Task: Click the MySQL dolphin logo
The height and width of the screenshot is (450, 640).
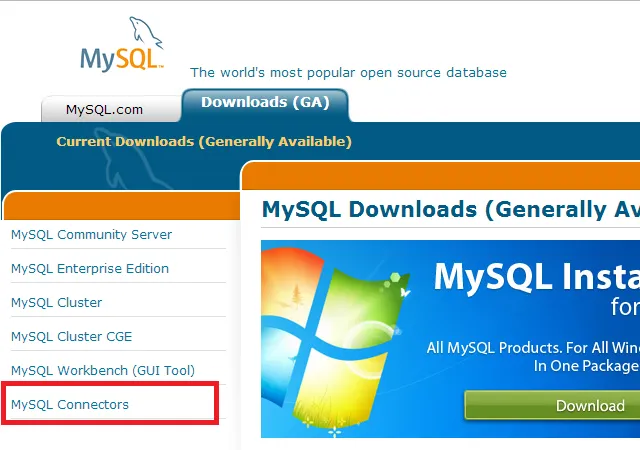Action: point(122,44)
